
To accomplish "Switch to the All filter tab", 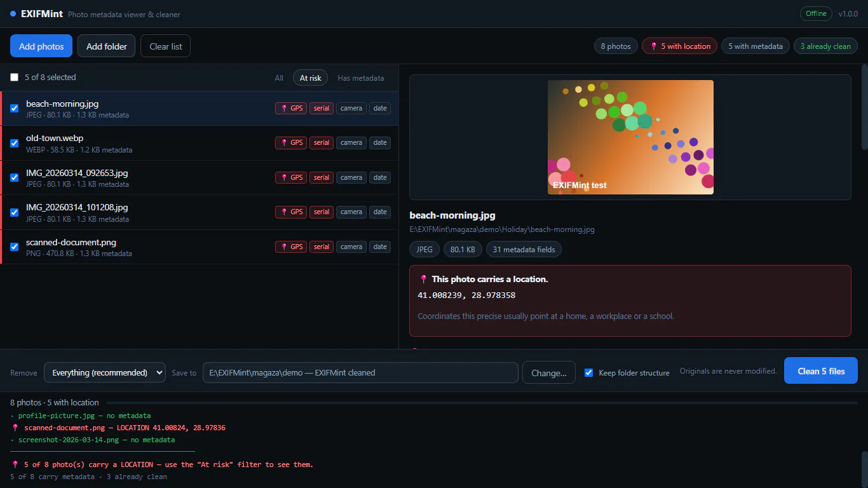I will [x=279, y=78].
